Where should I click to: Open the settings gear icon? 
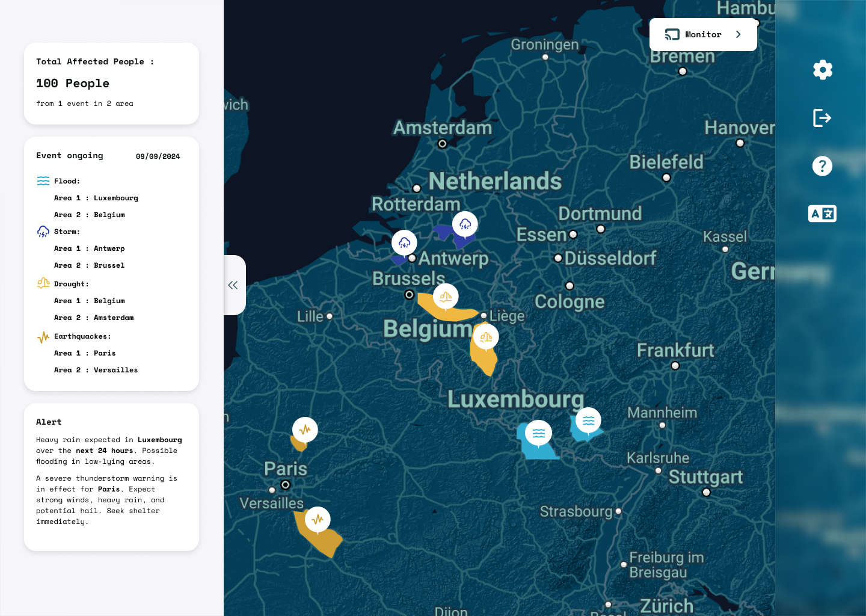(x=822, y=70)
